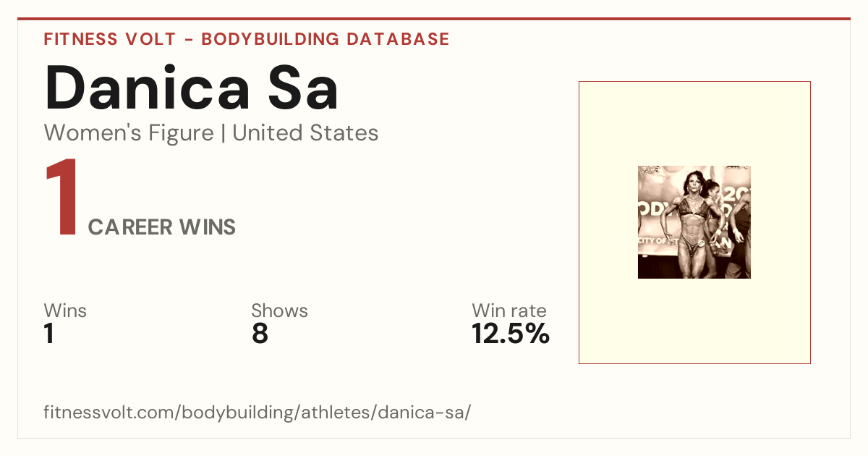Open the fitnessvolt.com athlete URL
868x456 pixels.
pos(258,413)
